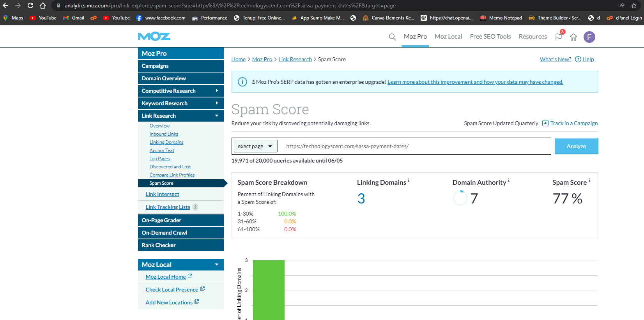Click the info icon in upgrade banner
Image resolution: width=644 pixels, height=320 pixels.
[242, 82]
